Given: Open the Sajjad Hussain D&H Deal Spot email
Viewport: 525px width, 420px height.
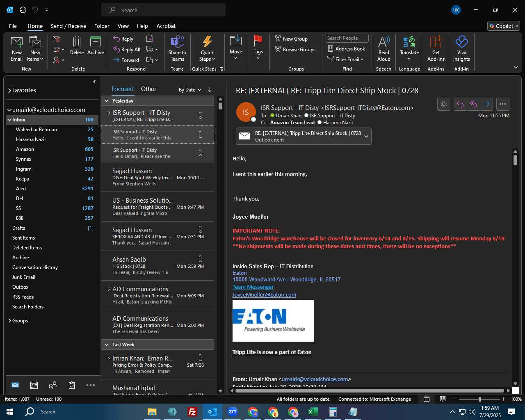Looking at the screenshot, I should pos(157,177).
